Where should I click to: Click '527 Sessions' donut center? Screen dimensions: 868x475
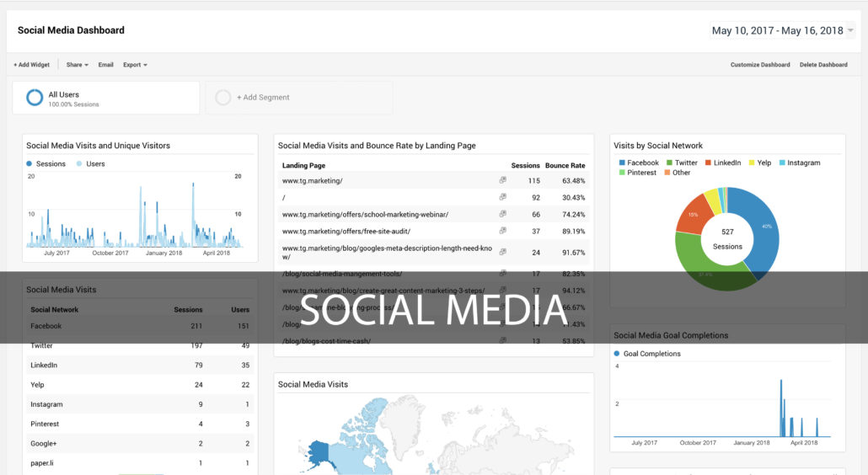(x=727, y=239)
